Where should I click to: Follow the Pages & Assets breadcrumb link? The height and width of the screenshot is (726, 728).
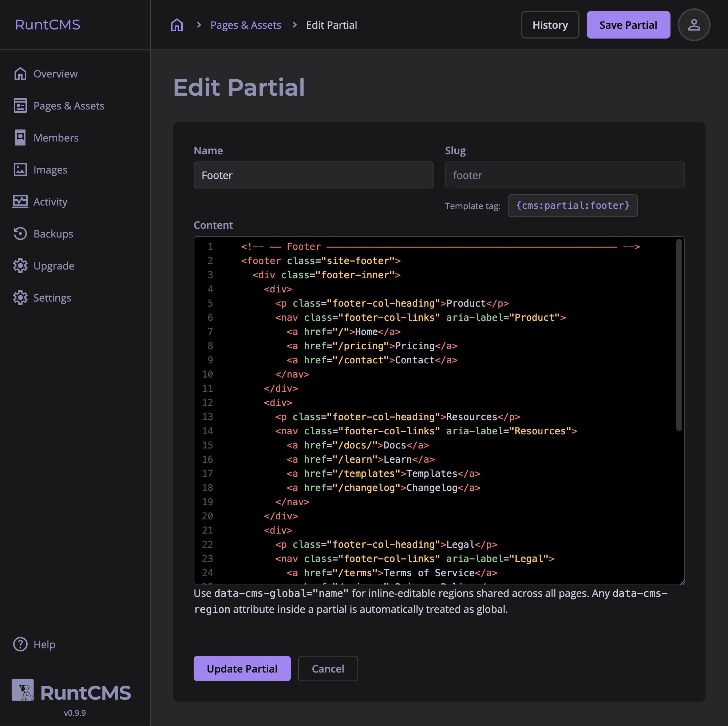[x=246, y=24]
